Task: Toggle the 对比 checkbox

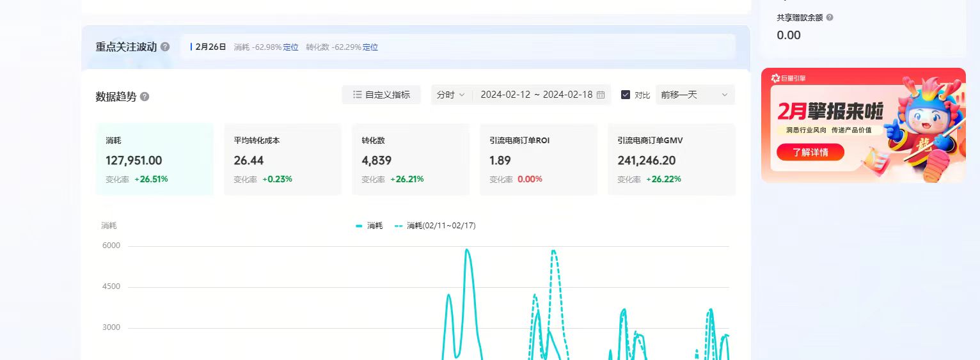Action: [x=626, y=95]
